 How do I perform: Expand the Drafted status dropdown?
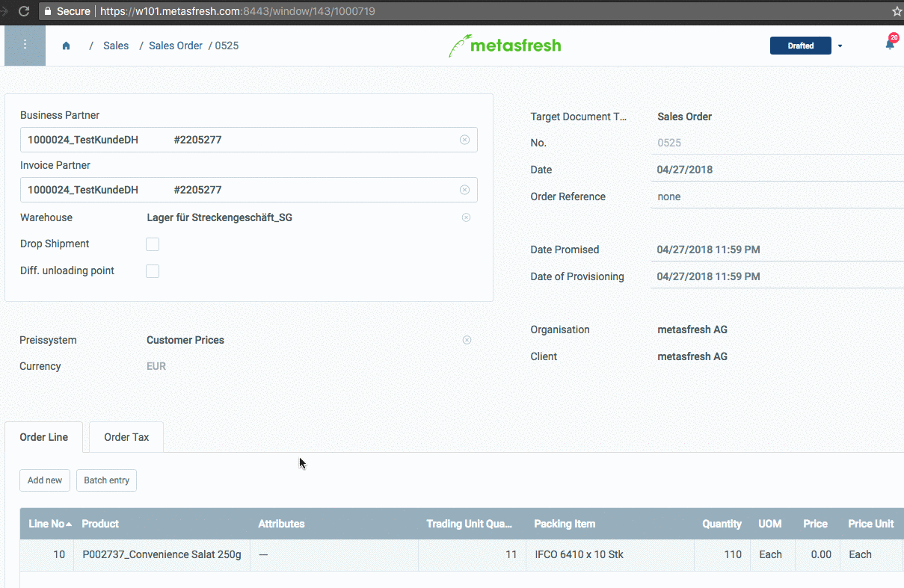click(839, 46)
